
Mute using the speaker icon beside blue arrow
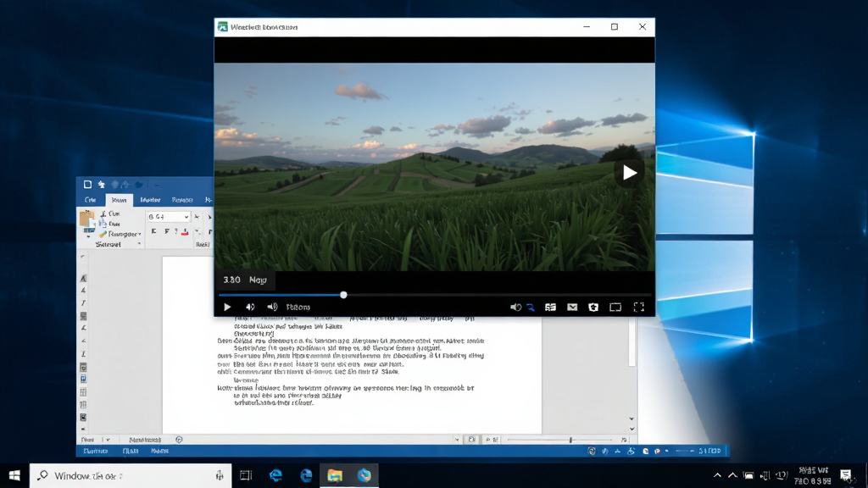tap(515, 307)
